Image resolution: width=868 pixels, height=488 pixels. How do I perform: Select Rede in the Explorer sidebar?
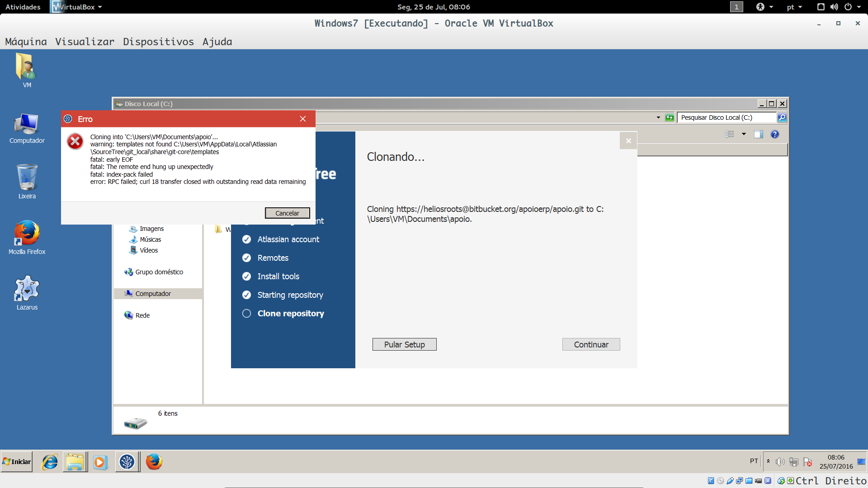pyautogui.click(x=137, y=315)
